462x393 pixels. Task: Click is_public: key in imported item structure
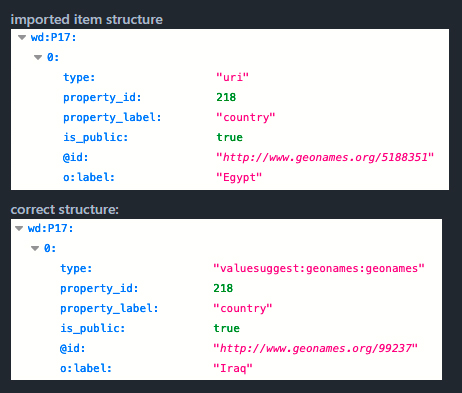coord(96,137)
